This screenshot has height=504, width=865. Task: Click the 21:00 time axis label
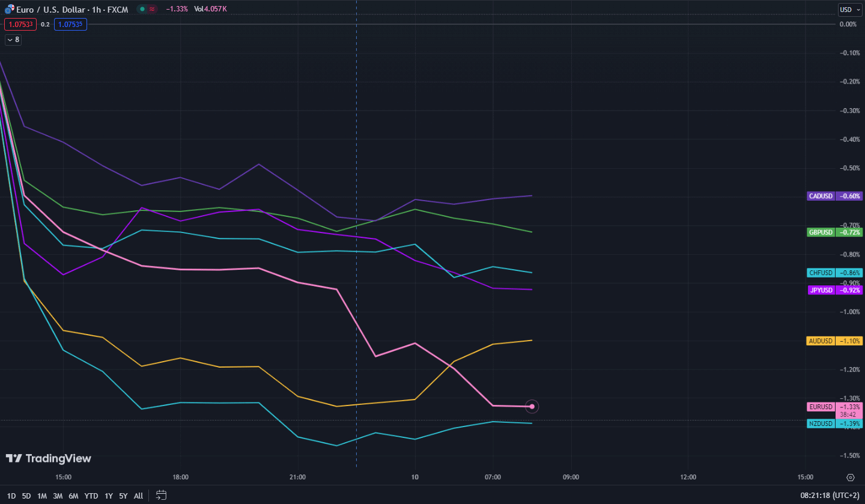pos(297,478)
